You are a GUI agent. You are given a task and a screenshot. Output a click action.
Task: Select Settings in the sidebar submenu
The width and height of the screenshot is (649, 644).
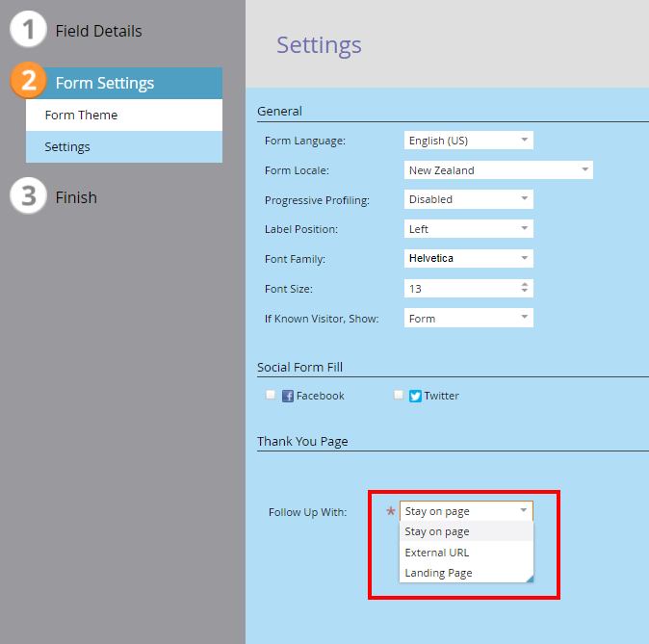click(67, 147)
